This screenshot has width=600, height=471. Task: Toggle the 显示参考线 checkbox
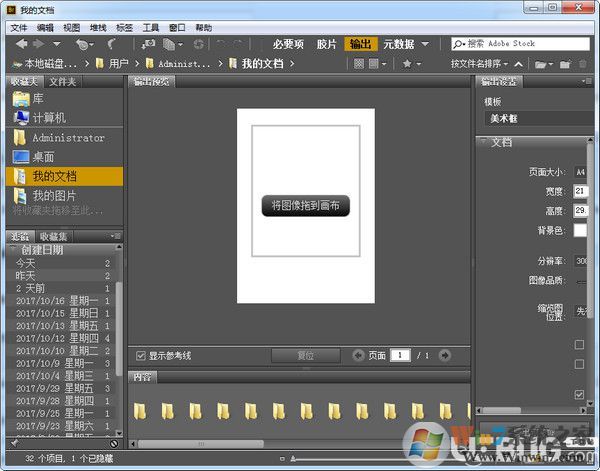click(140, 355)
